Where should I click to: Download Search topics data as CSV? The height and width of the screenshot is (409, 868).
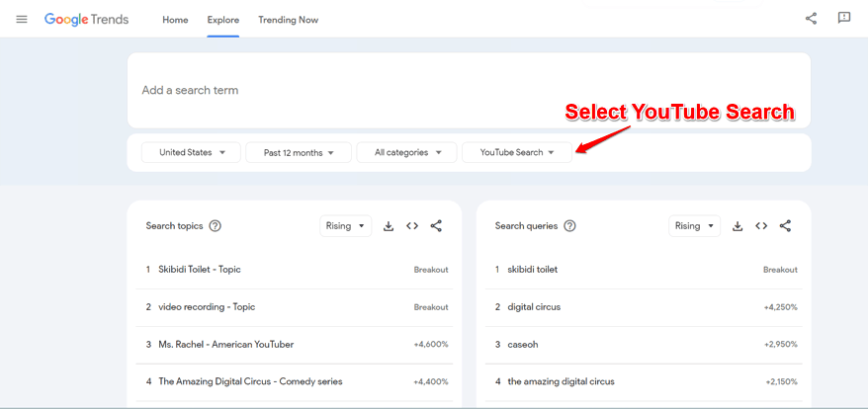tap(389, 226)
